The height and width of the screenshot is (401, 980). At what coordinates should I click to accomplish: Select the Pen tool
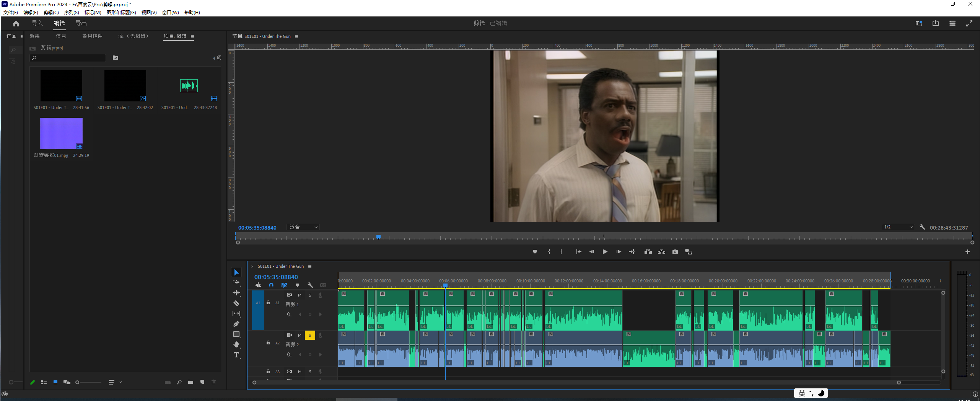tap(236, 324)
